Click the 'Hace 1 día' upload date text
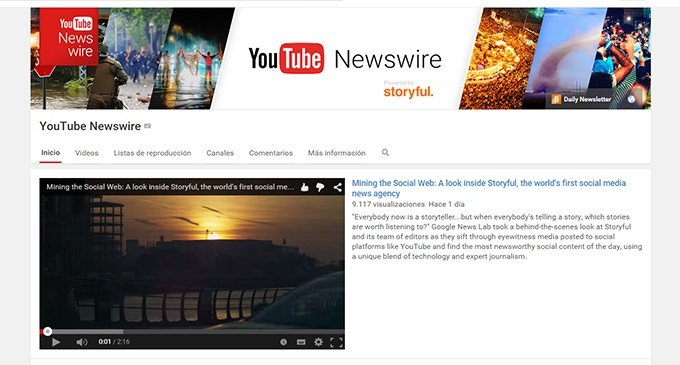Viewport: 680px width, 365px height. [x=446, y=204]
